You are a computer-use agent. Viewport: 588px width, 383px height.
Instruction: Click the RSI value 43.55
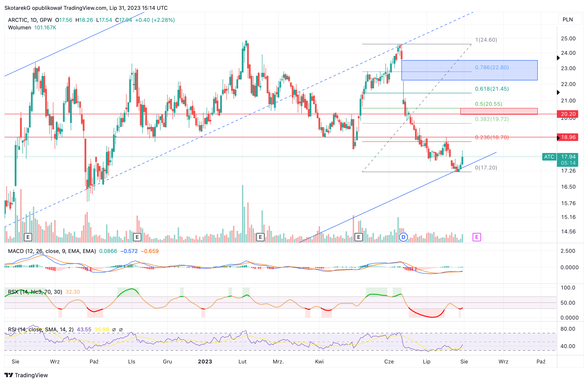84,330
